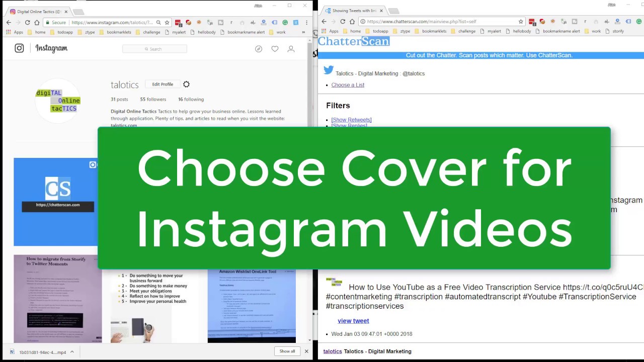This screenshot has height=362, width=644.
Task: Click red calendar extension in ChatterScan window
Action: [532, 22]
